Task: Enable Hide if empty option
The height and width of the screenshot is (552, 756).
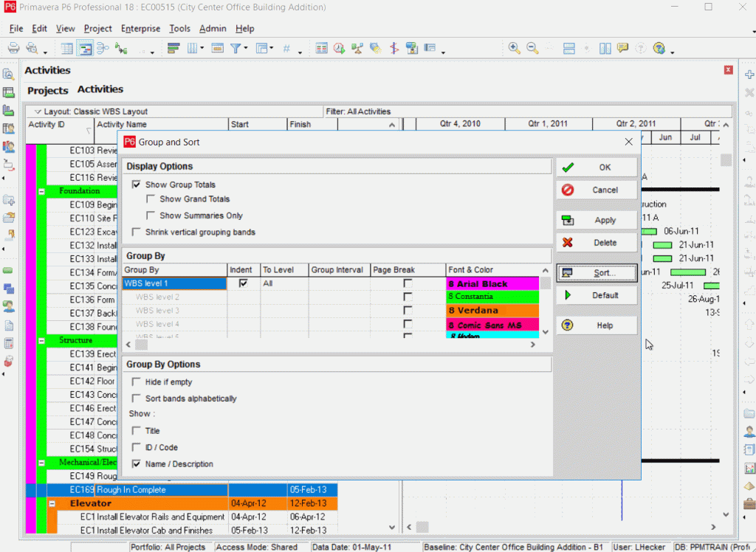Action: 137,382
